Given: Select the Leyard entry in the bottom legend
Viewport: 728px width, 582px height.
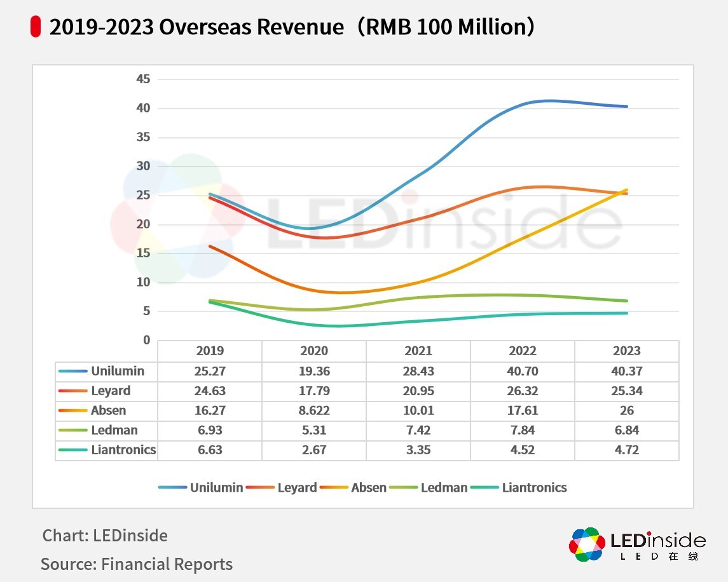Looking at the screenshot, I should point(296,487).
